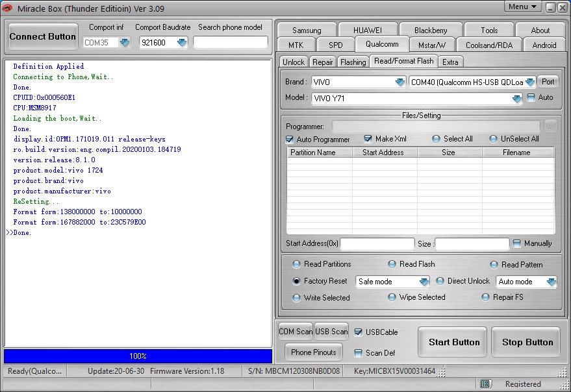Open the Menu dropdown in title bar
The image size is (571, 392).
click(x=522, y=6)
